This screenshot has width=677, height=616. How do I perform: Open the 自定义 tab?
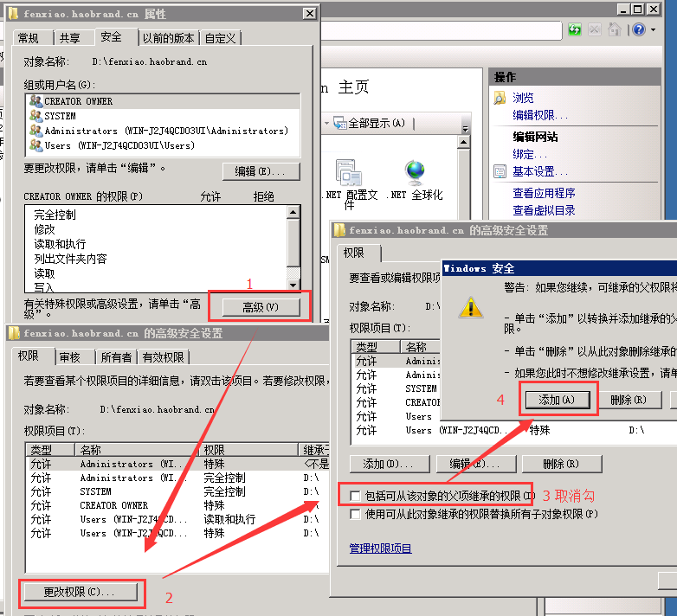(x=220, y=38)
